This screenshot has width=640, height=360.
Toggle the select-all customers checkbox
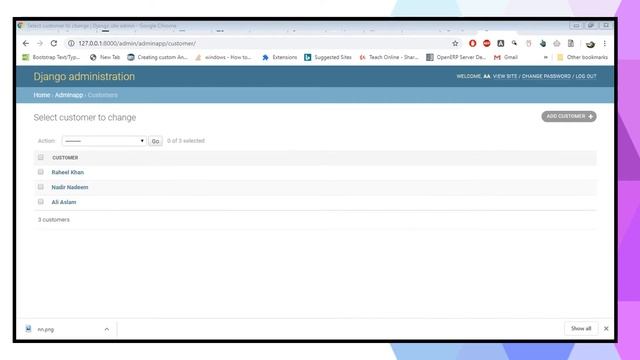point(40,157)
